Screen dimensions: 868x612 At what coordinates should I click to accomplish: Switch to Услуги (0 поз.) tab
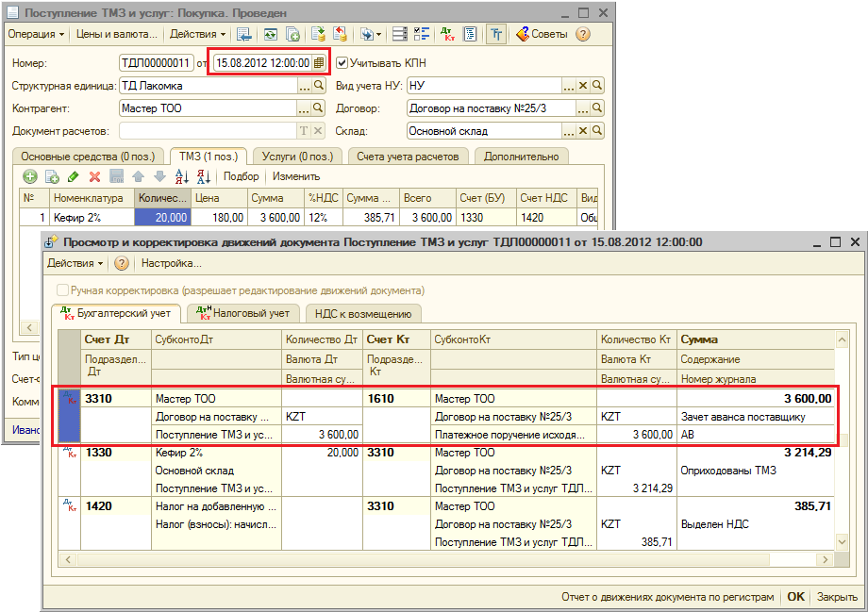[295, 157]
